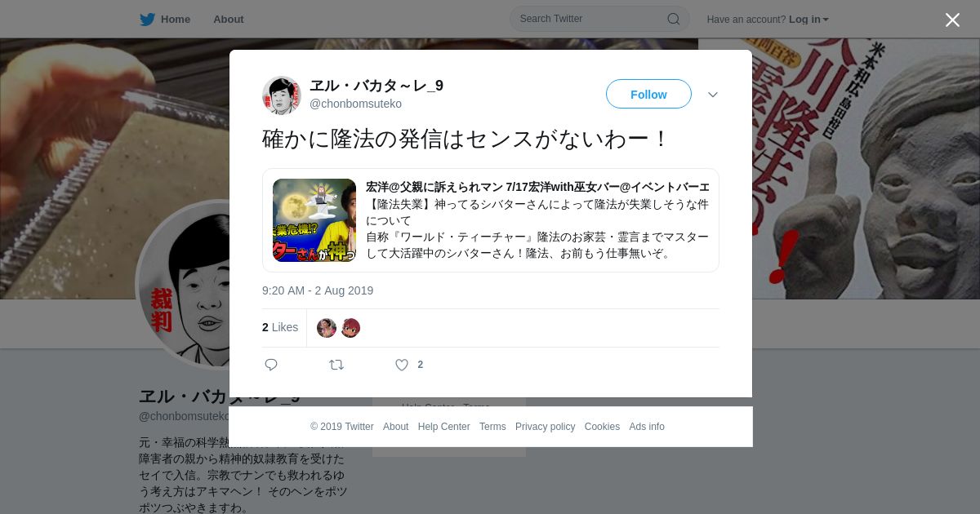Follow @chonbomsuteko with Follow button
This screenshot has width=980, height=514.
coord(648,94)
